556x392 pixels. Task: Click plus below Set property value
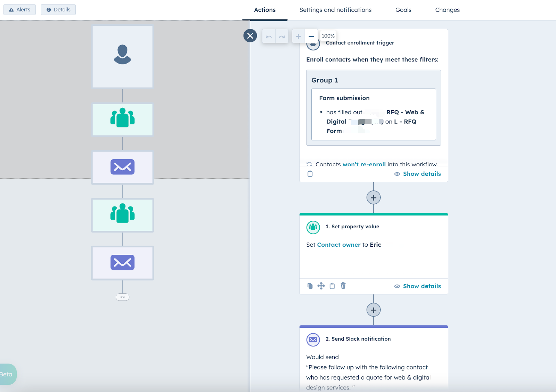(x=373, y=310)
